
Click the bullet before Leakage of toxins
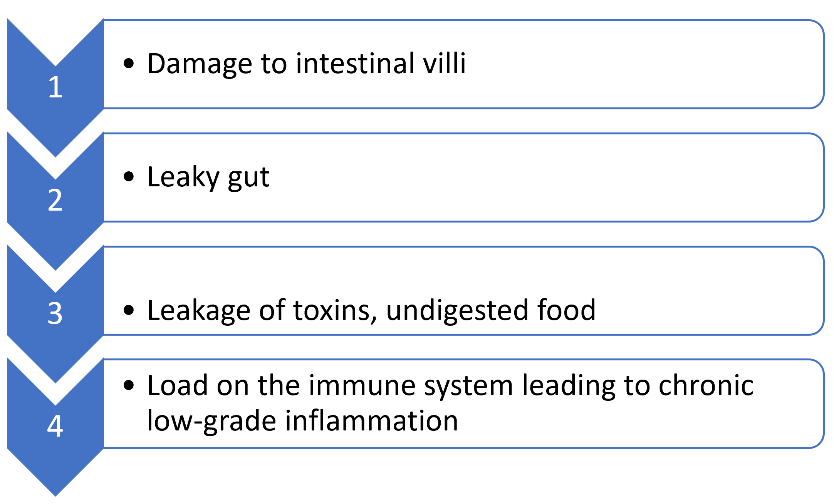[x=129, y=310]
